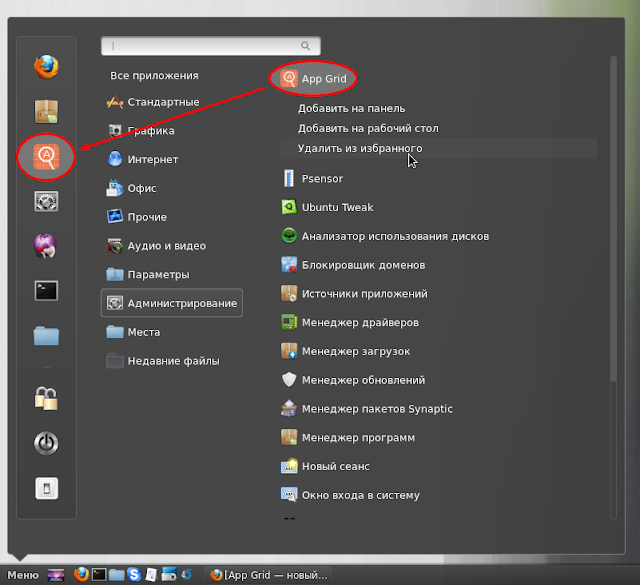The image size is (640, 585).
Task: Open the Недавние файлы category
Action: (x=163, y=361)
